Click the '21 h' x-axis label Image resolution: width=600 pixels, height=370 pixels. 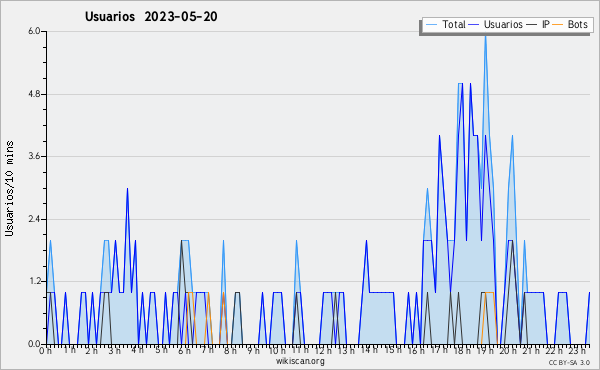(531, 351)
